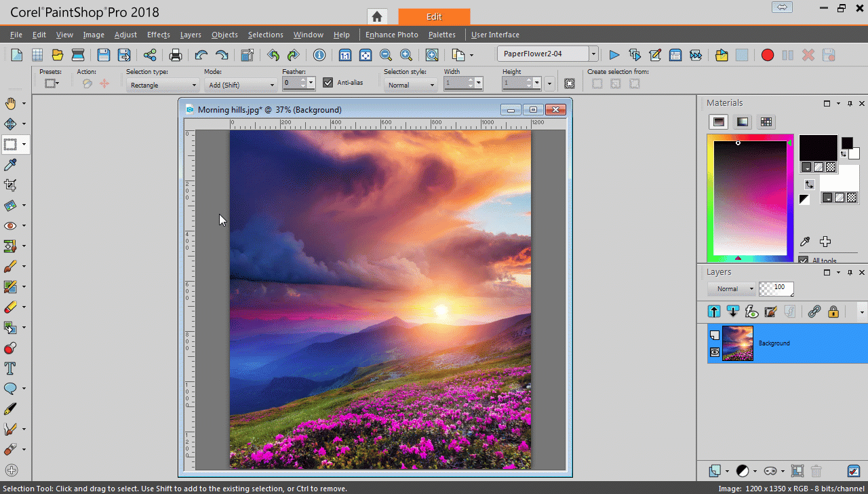Open the Effects menu
868x494 pixels.
(x=158, y=35)
